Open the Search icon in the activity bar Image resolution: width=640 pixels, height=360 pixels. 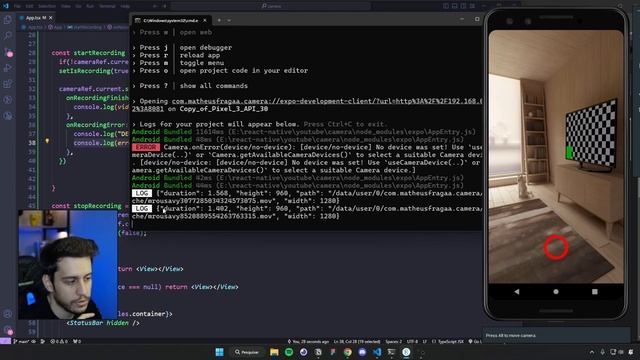pyautogui.click(x=8, y=36)
